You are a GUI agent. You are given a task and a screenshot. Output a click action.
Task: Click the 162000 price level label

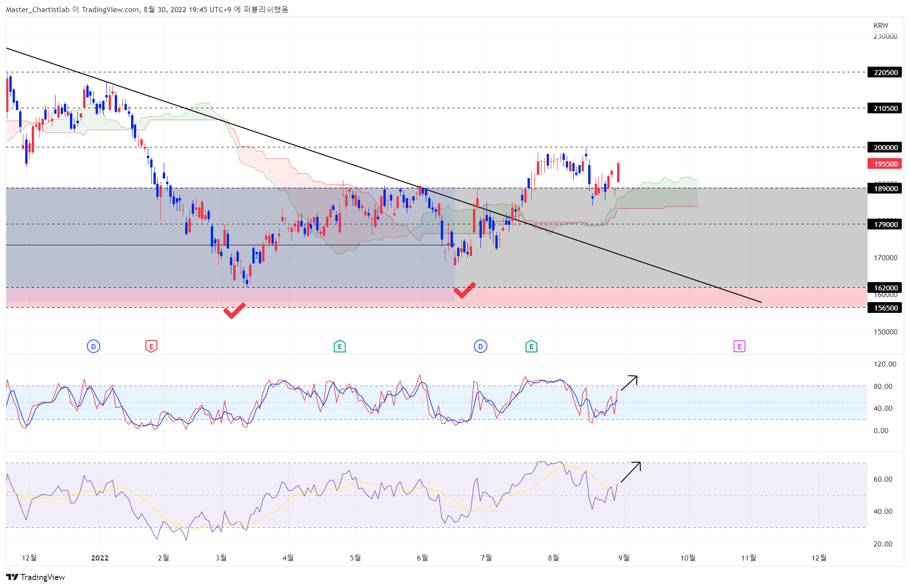click(885, 288)
